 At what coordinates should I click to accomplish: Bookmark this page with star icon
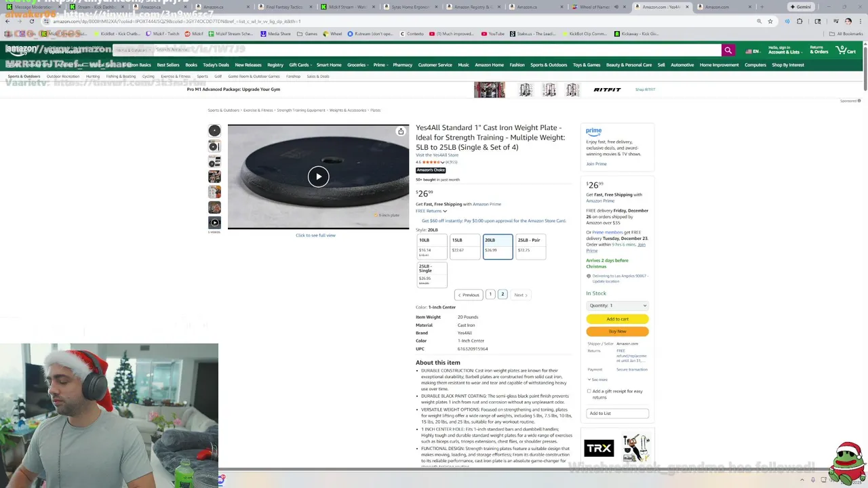(770, 21)
